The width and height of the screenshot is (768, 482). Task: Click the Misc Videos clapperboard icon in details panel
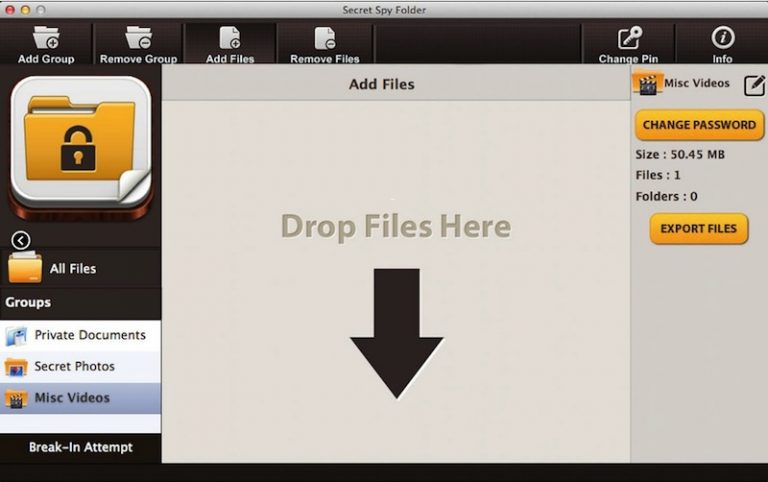(x=648, y=84)
